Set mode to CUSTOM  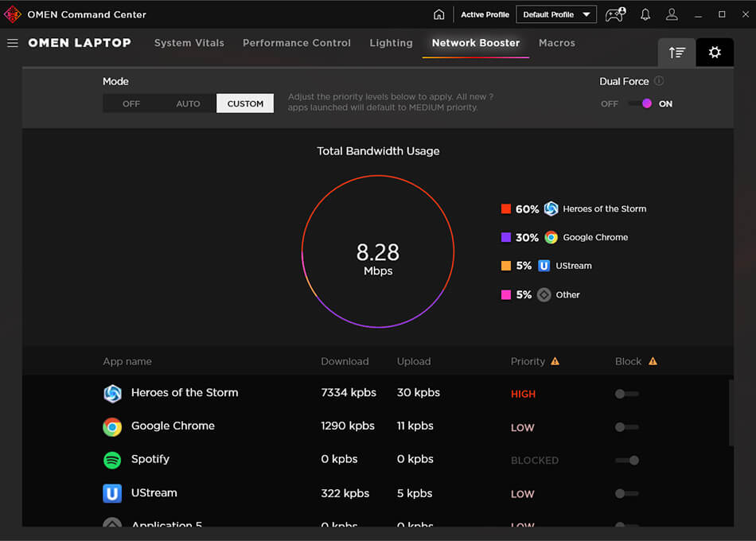[245, 103]
